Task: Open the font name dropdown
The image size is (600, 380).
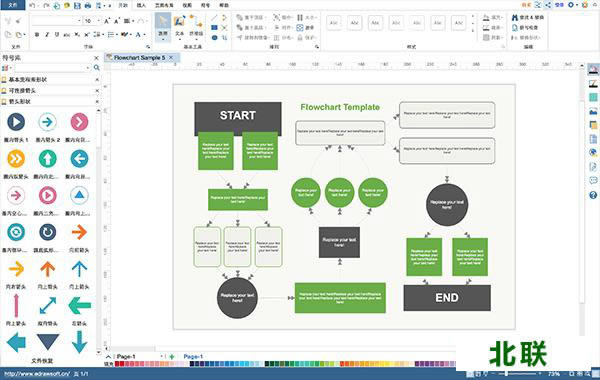Action: coord(57,21)
